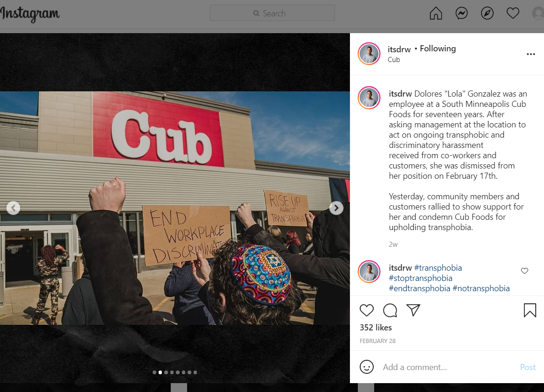Focus the Add a comment field

coord(447,367)
